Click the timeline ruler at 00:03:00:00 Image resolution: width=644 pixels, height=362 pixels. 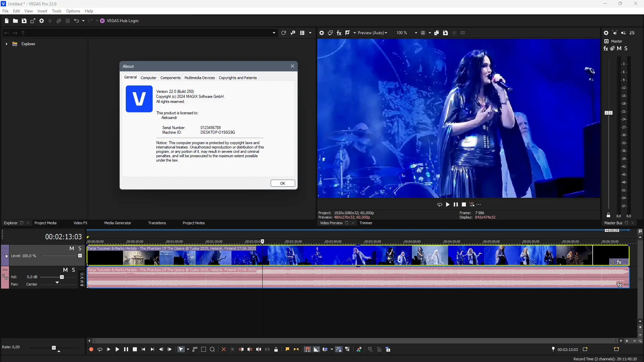pos(325,242)
